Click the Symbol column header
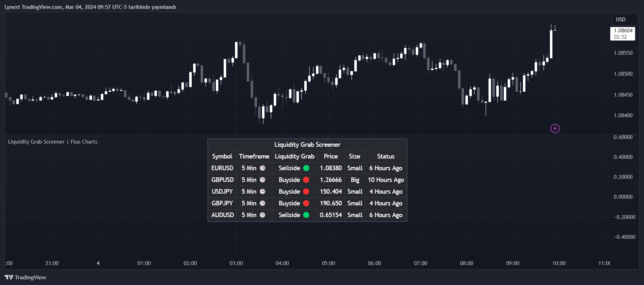Screen dimensions: 644x285 (x=222, y=156)
